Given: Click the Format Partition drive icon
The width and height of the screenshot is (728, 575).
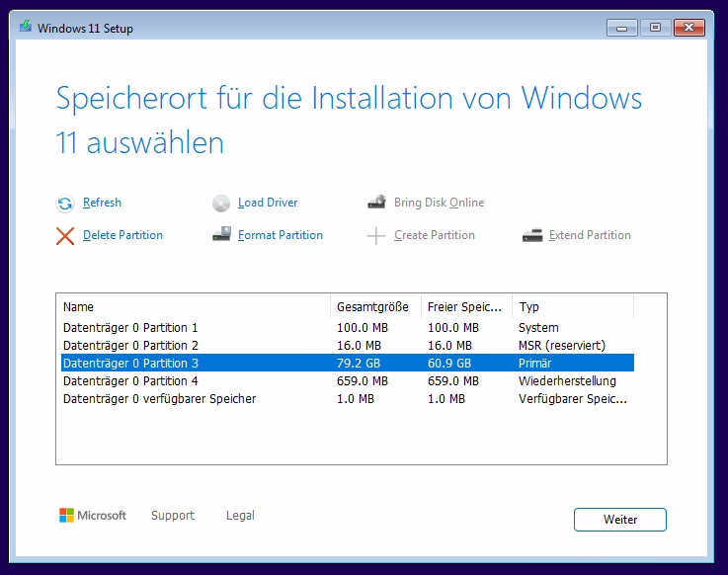Looking at the screenshot, I should point(221,234).
